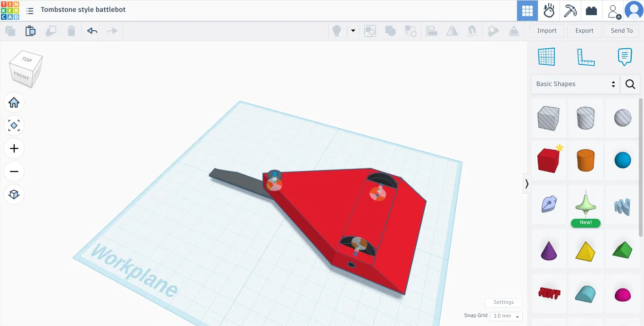Invite collaborators with add-person icon
The width and height of the screenshot is (644, 326).
pos(613,11)
